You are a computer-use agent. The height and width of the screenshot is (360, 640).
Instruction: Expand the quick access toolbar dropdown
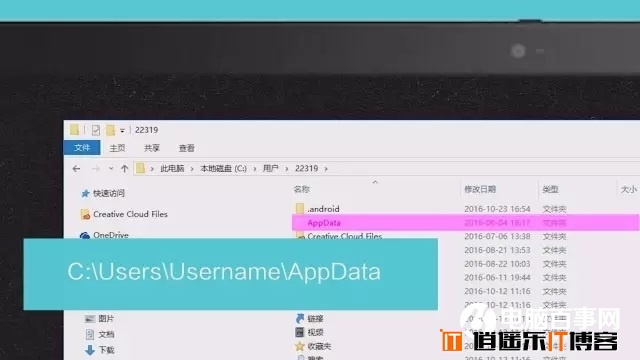point(122,131)
